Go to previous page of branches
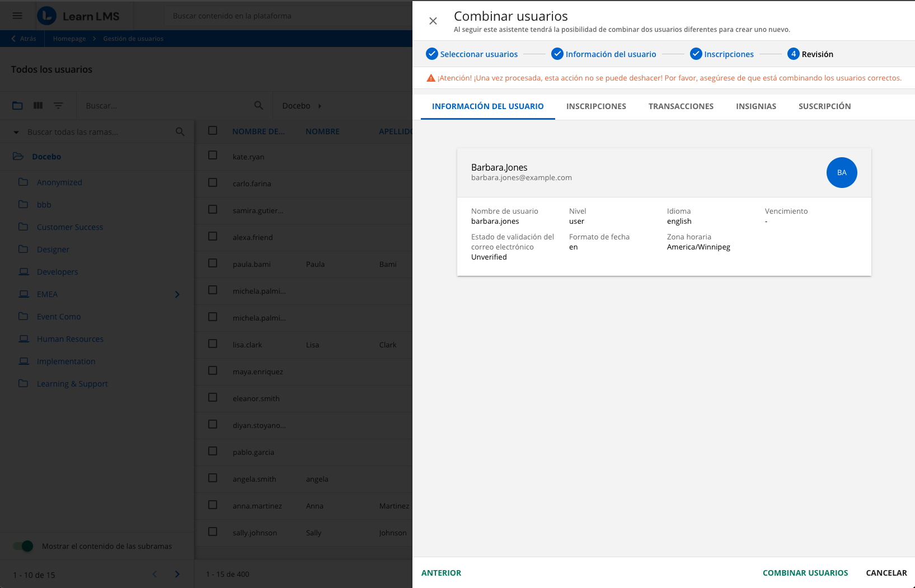This screenshot has height=588, width=915. click(x=155, y=574)
